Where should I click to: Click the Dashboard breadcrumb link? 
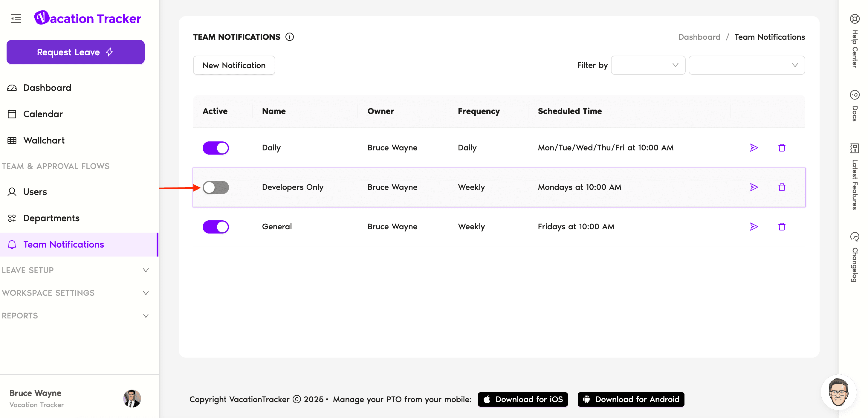point(699,37)
